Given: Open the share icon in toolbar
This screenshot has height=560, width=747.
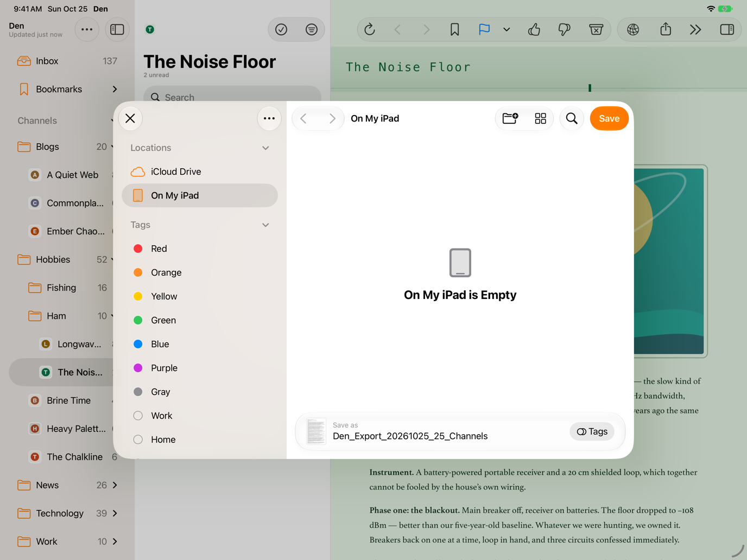Looking at the screenshot, I should point(666,29).
